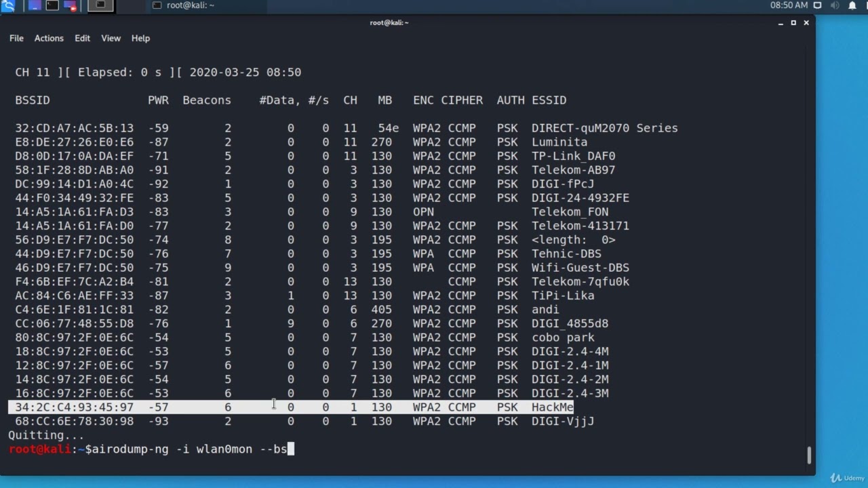Screen dimensions: 868x488
Task: Click the PWR column header
Action: (x=158, y=100)
